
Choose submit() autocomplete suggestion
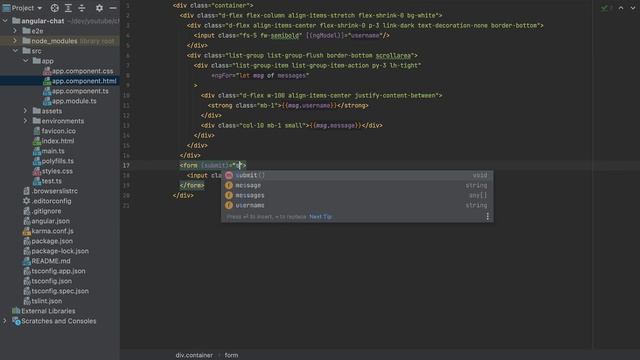pyautogui.click(x=357, y=176)
